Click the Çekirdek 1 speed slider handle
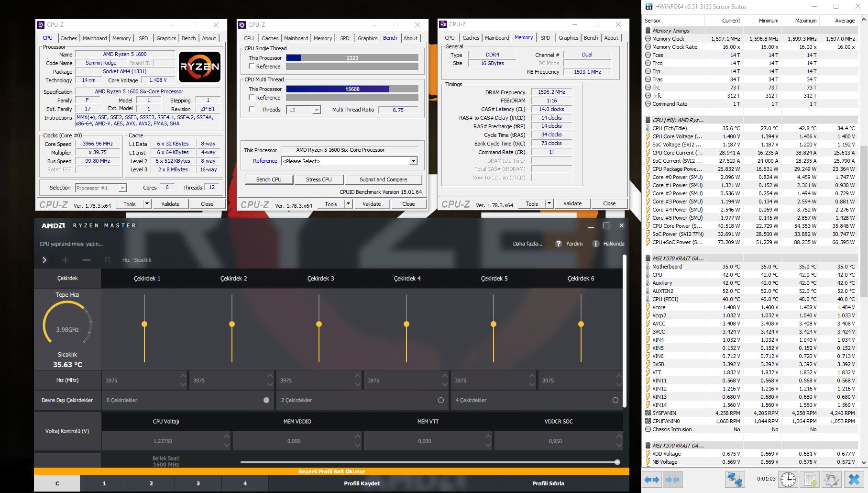The height and width of the screenshot is (493, 868). tap(144, 324)
